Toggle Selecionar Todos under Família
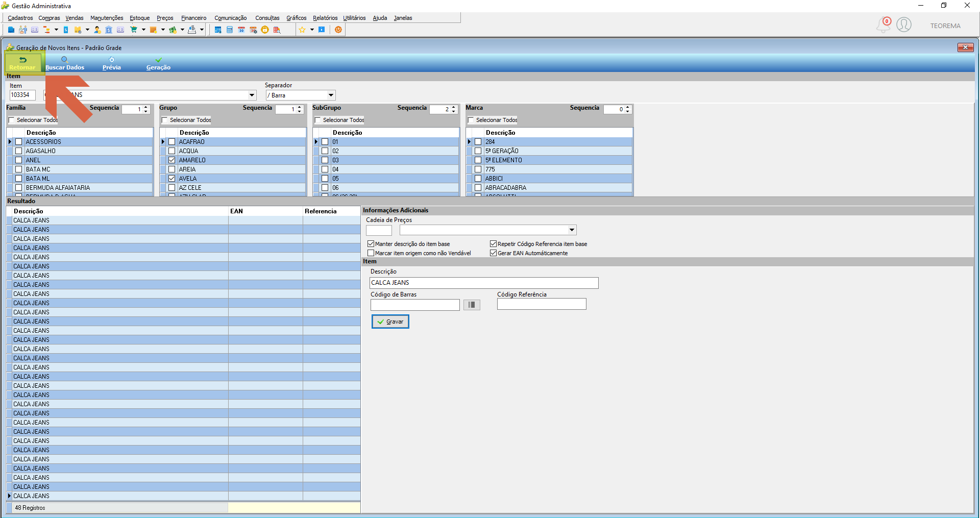Screen dimensions: 980x518 [12, 120]
